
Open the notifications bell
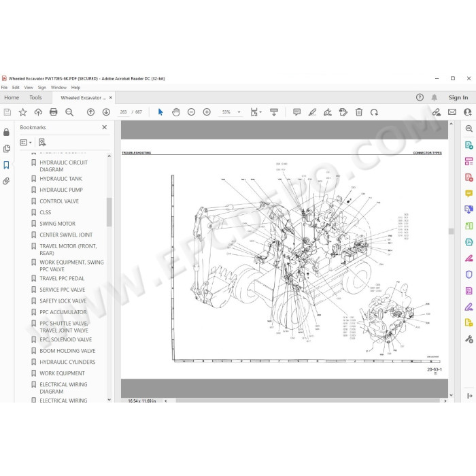435,97
